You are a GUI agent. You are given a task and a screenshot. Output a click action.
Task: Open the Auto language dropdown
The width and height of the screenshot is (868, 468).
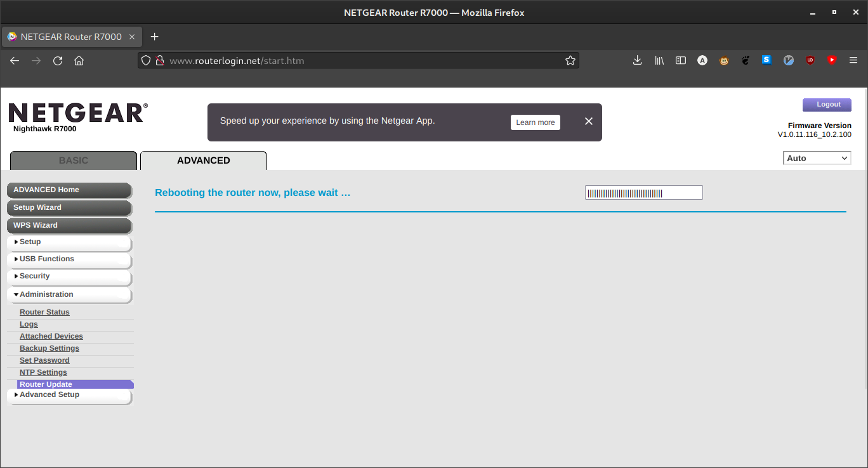(x=817, y=158)
